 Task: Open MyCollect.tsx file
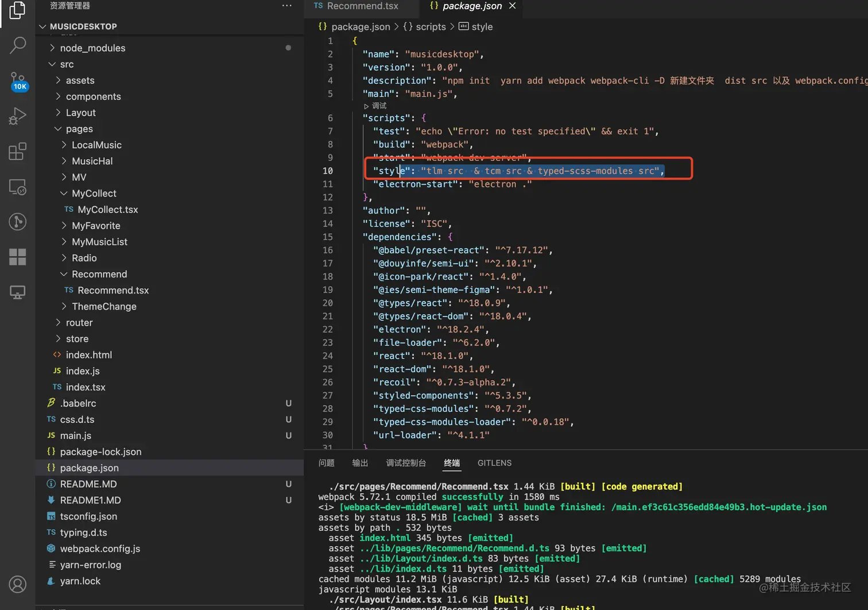169,210
